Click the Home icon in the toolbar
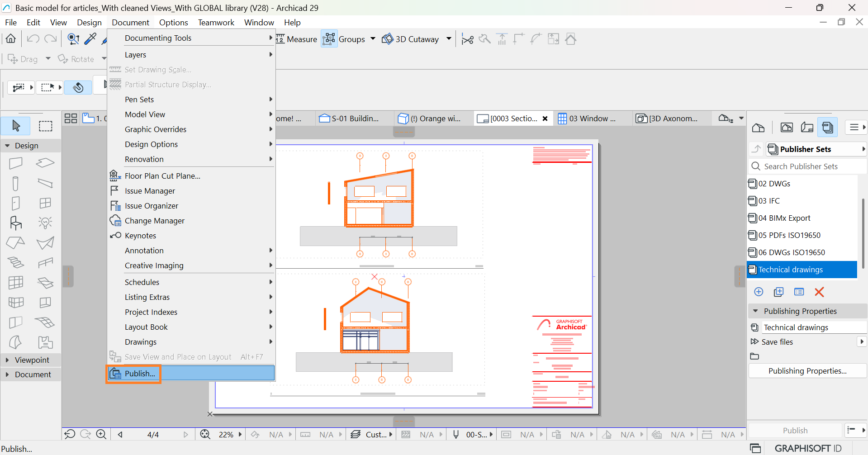 (x=11, y=39)
